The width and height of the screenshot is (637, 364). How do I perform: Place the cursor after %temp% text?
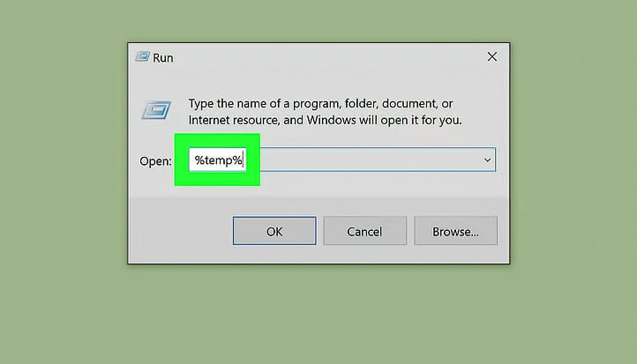[244, 160]
